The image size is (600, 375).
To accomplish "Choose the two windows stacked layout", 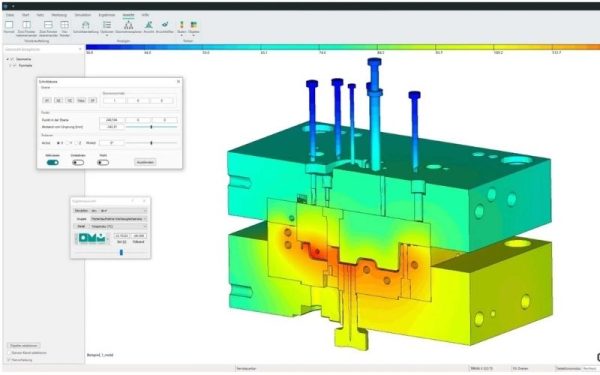I will (x=48, y=25).
